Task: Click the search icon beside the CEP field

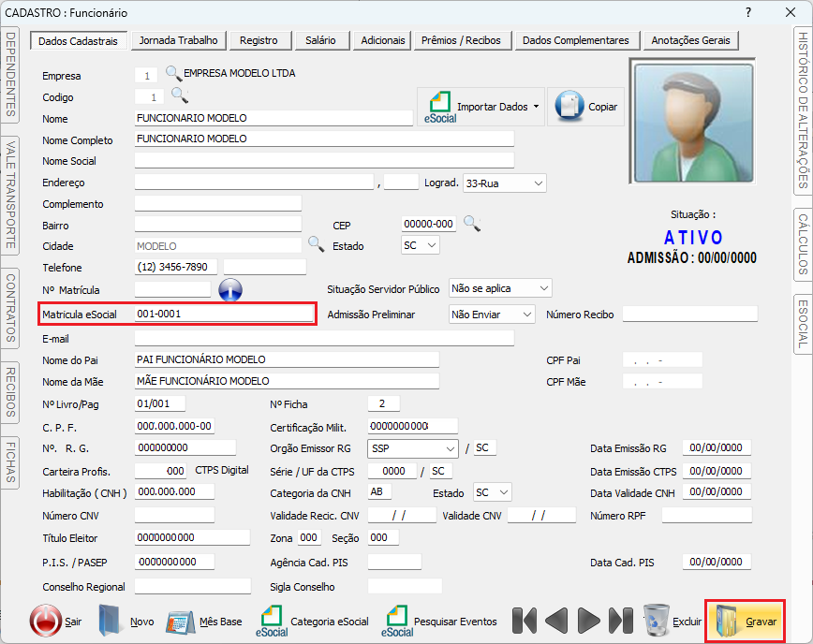Action: pyautogui.click(x=472, y=224)
